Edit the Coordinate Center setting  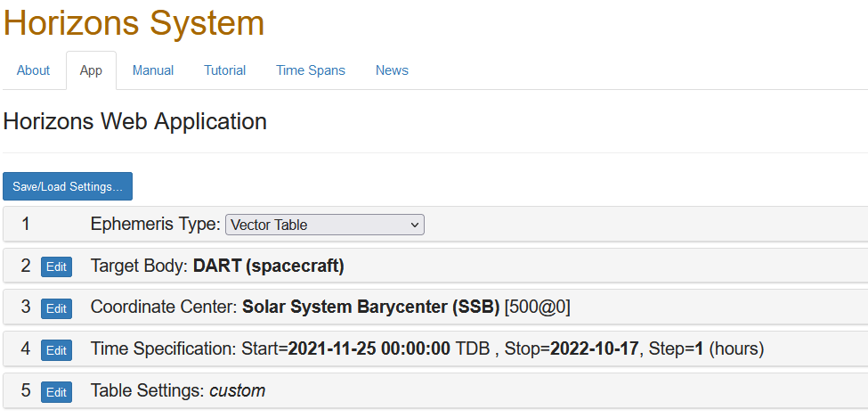click(56, 308)
